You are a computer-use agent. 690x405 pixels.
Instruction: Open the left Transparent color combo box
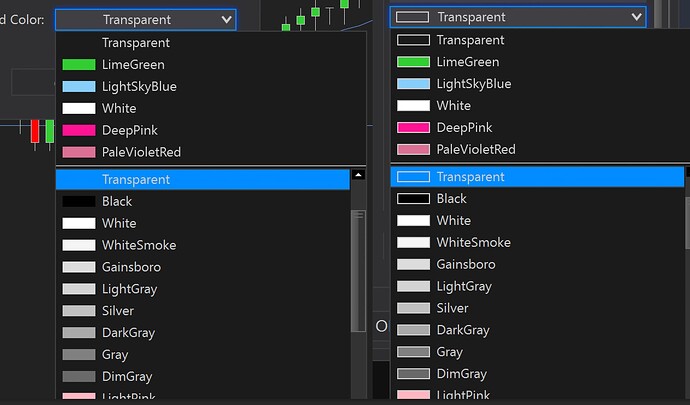tap(145, 19)
